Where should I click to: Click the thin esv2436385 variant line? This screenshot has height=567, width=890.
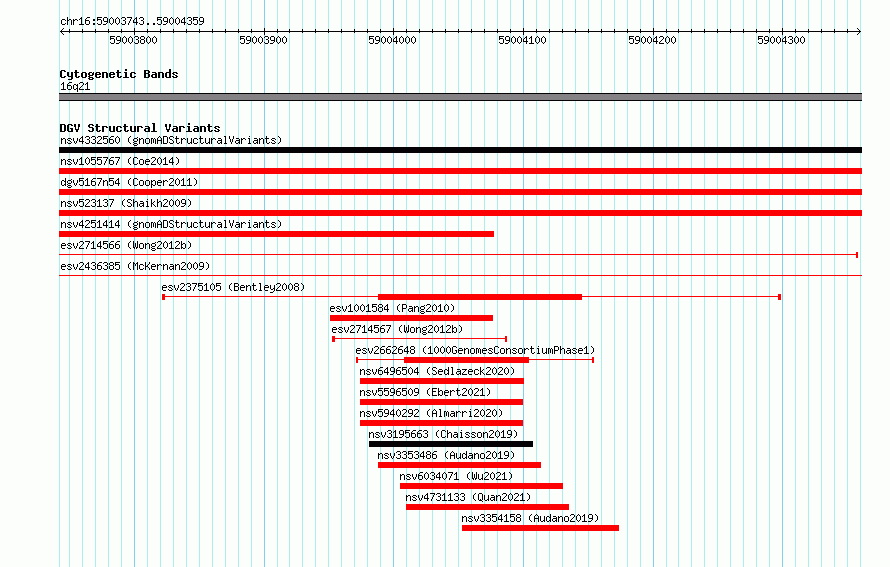(460, 276)
